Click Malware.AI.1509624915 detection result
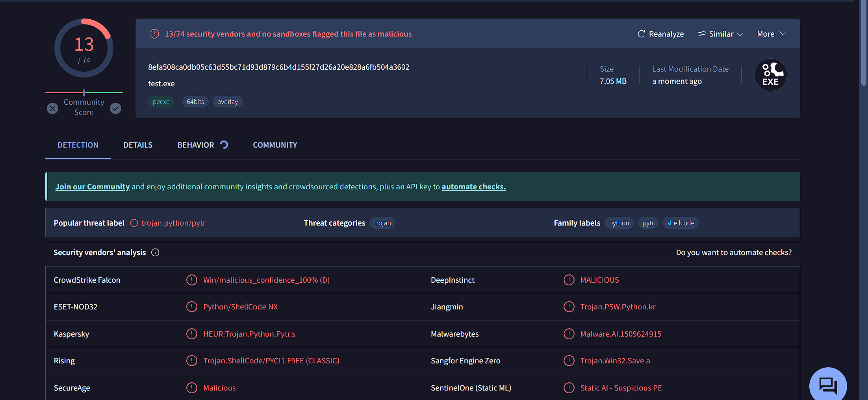Viewport: 868px width, 400px height. [621, 334]
